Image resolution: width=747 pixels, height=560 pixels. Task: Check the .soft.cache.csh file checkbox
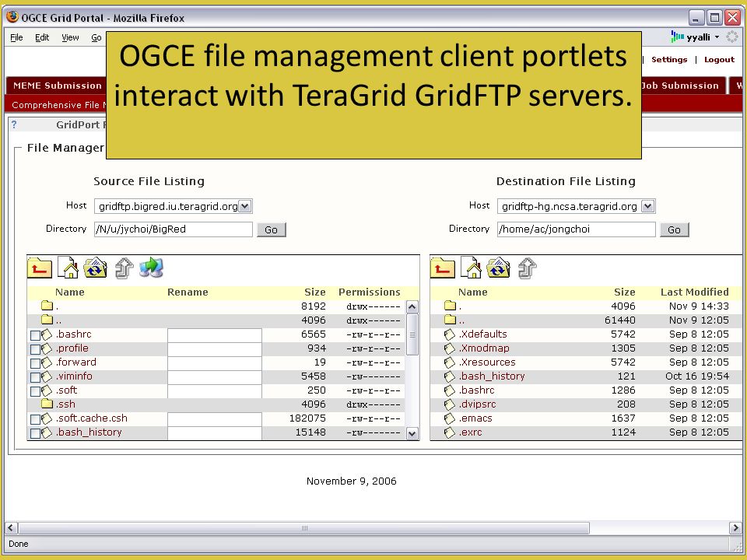click(35, 419)
